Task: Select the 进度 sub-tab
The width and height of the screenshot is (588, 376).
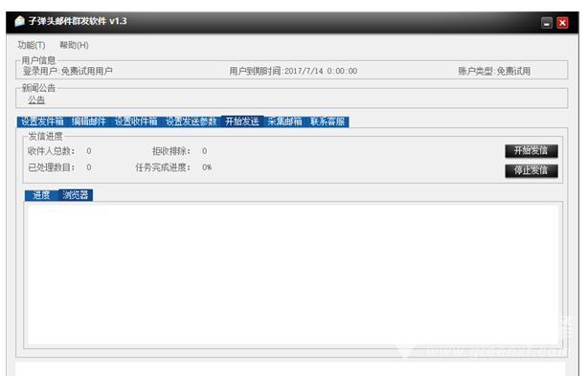Action: coord(41,195)
